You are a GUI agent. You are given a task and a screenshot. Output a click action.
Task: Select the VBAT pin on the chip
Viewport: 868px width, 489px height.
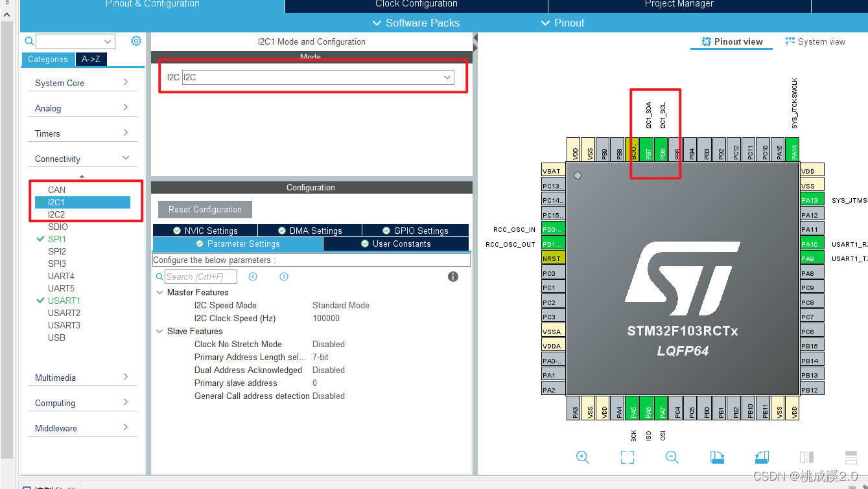pyautogui.click(x=553, y=171)
